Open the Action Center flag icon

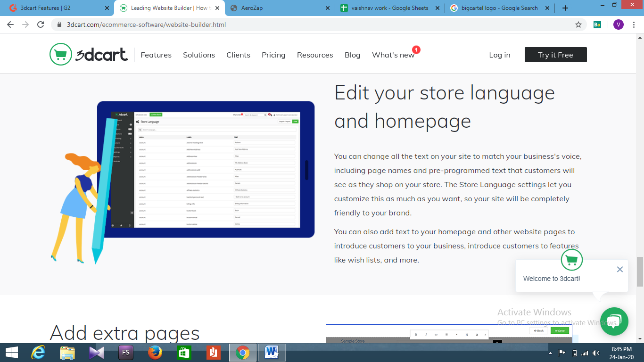pyautogui.click(x=562, y=353)
